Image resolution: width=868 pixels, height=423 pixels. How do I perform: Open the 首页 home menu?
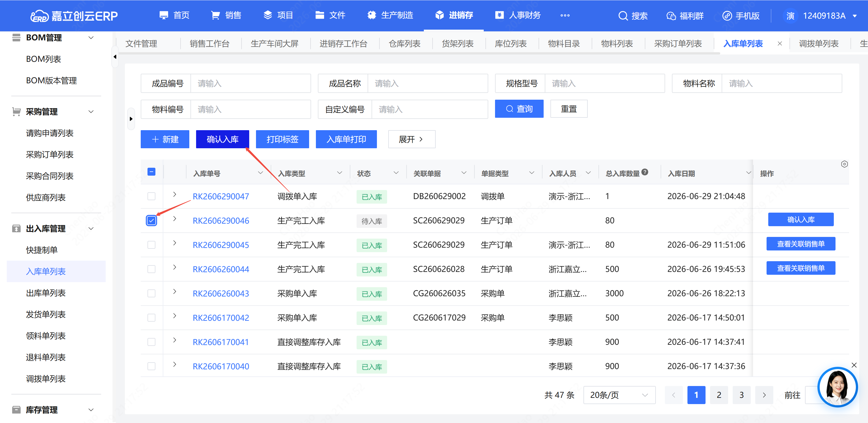pos(174,16)
